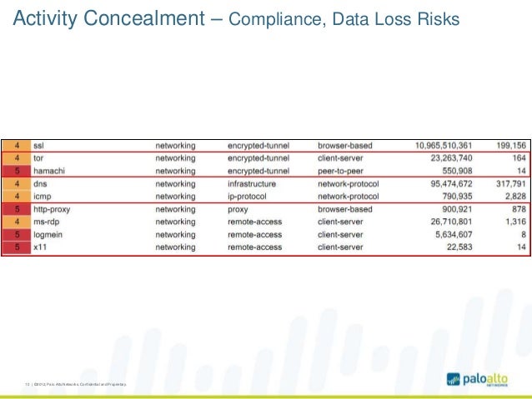Select the slide title 'Activity Concealment'
532x399 pixels.
click(x=109, y=18)
